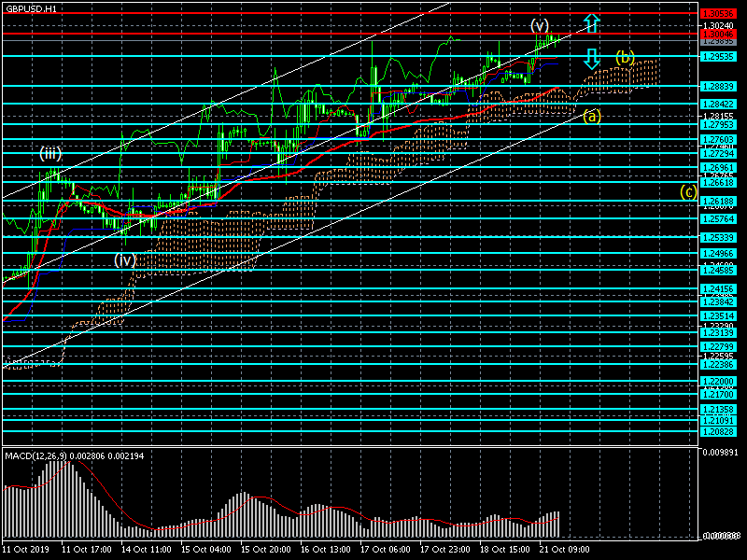Screen dimensions: 747x560
Task: Select the (iv) wave label
Action: point(125,259)
